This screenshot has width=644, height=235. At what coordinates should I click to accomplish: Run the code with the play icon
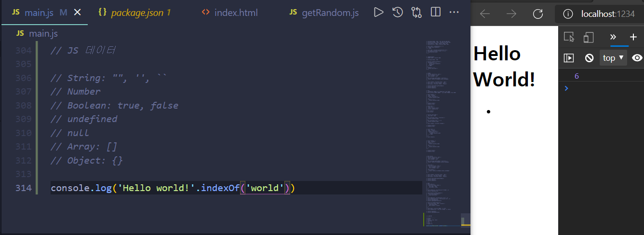pos(379,12)
